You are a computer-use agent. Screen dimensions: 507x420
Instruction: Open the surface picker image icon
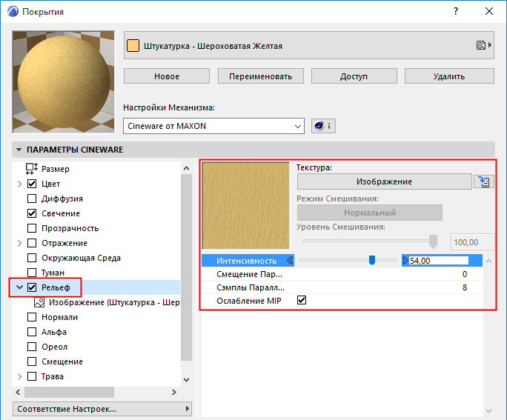481,45
